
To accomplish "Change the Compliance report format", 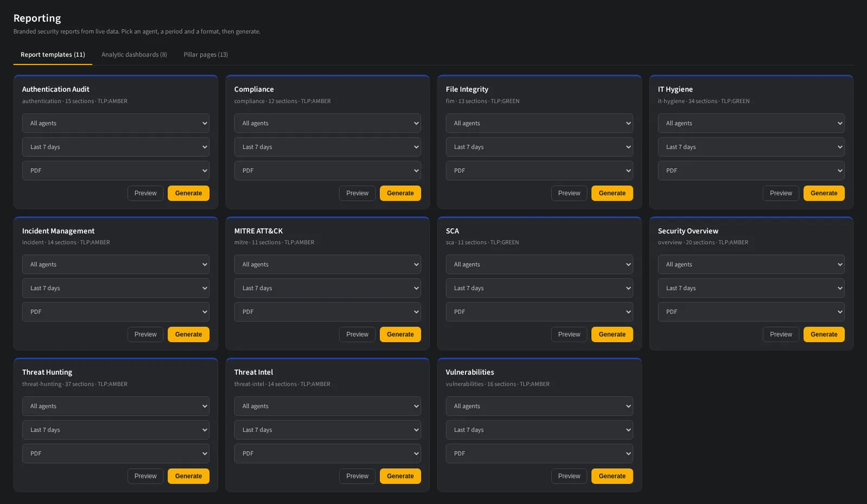I will point(328,171).
